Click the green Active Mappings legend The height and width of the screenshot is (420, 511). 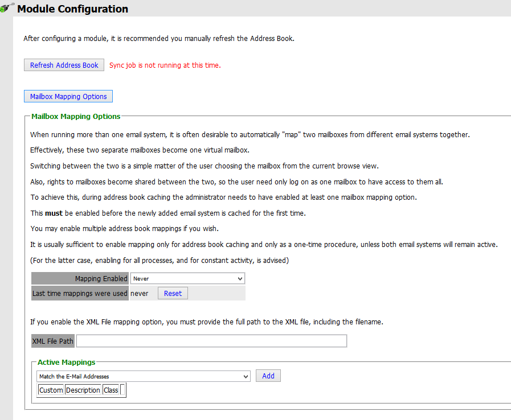pyautogui.click(x=67, y=362)
